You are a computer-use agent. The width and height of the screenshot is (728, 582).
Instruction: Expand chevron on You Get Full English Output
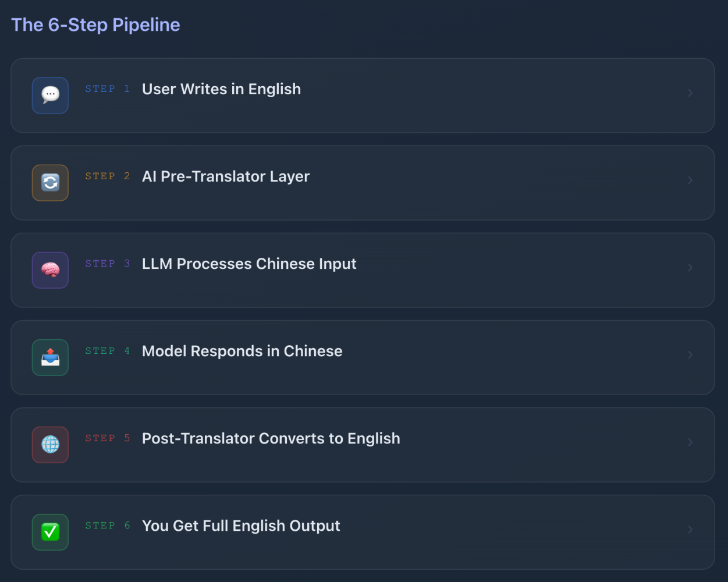690,530
